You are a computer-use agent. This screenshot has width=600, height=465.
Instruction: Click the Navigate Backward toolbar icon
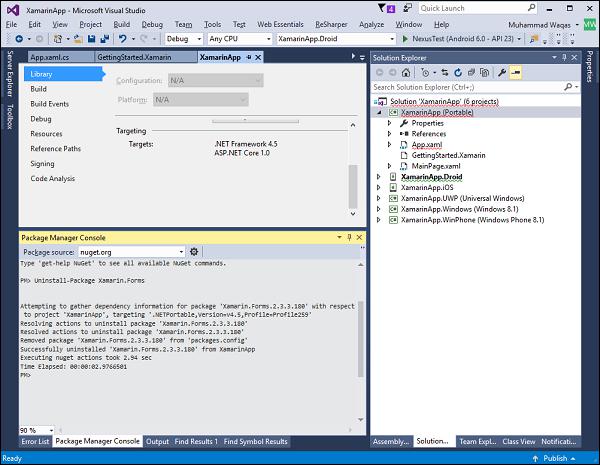(x=19, y=39)
